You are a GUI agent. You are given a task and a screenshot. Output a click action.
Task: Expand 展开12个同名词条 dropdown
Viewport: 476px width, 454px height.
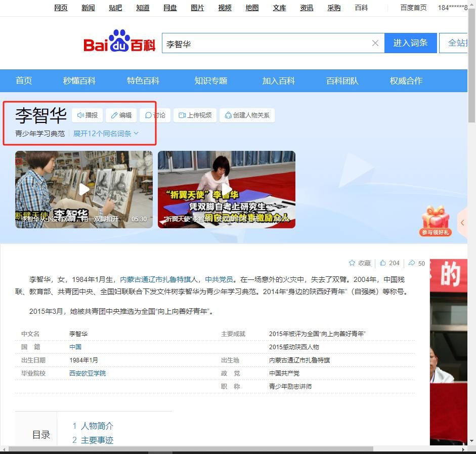click(106, 134)
